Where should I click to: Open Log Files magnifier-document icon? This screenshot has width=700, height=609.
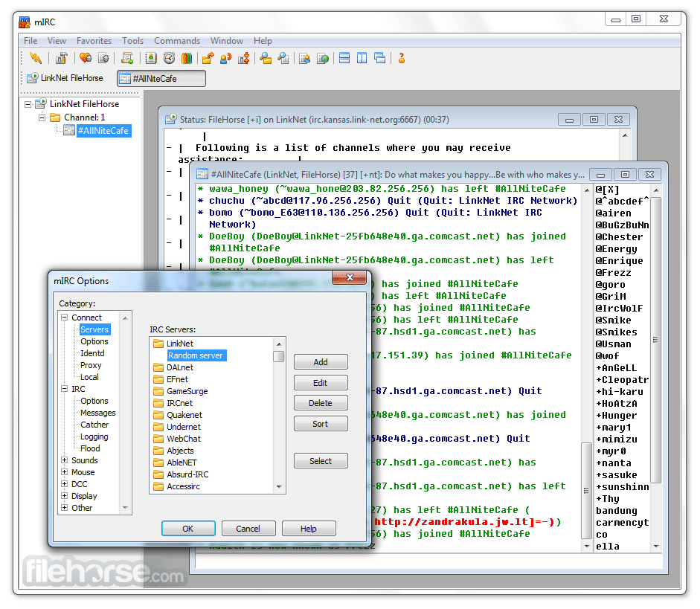pos(283,58)
